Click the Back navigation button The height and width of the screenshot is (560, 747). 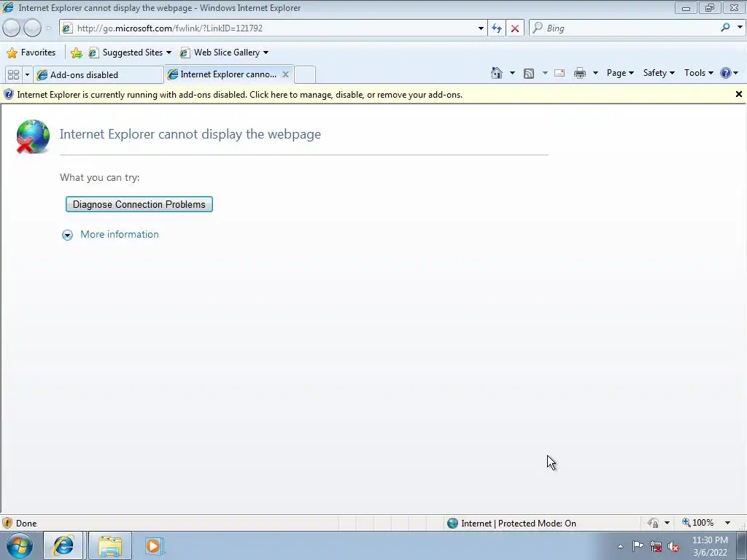[12, 28]
